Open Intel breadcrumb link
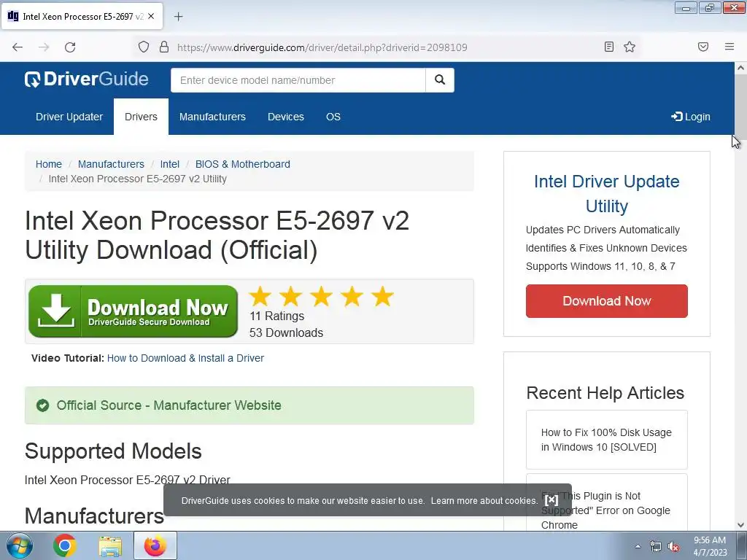Image resolution: width=747 pixels, height=560 pixels. pos(169,164)
